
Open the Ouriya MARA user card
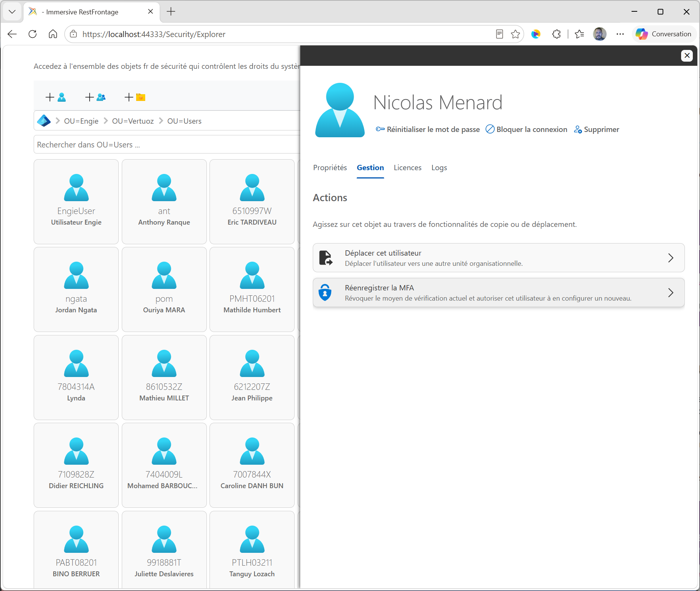coord(164,289)
